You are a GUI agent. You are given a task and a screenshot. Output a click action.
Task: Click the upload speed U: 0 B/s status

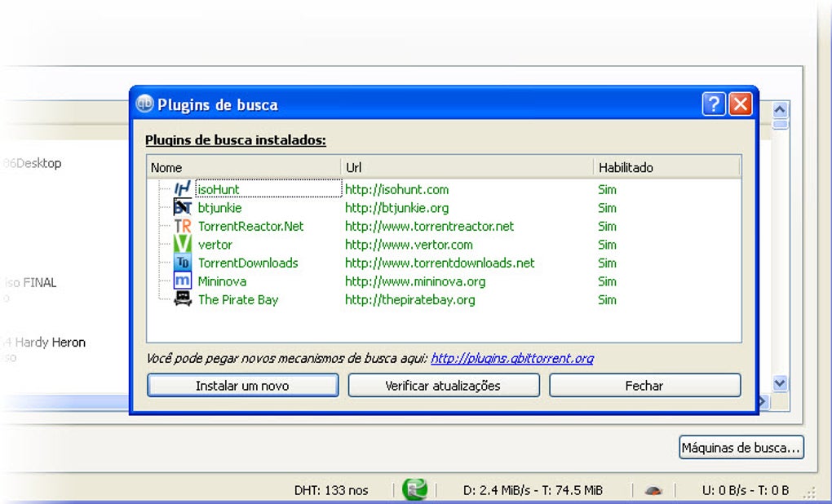coord(745,490)
